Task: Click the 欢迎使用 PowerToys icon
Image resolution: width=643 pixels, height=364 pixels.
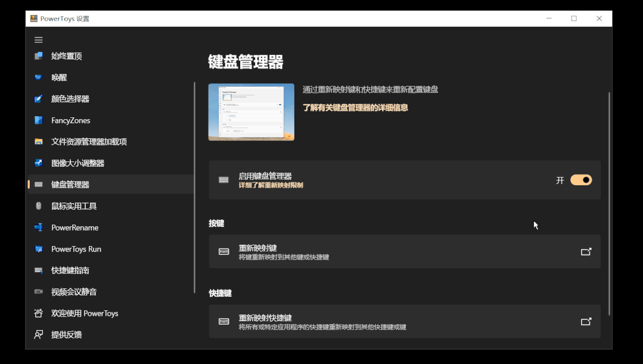Action: [x=39, y=313]
